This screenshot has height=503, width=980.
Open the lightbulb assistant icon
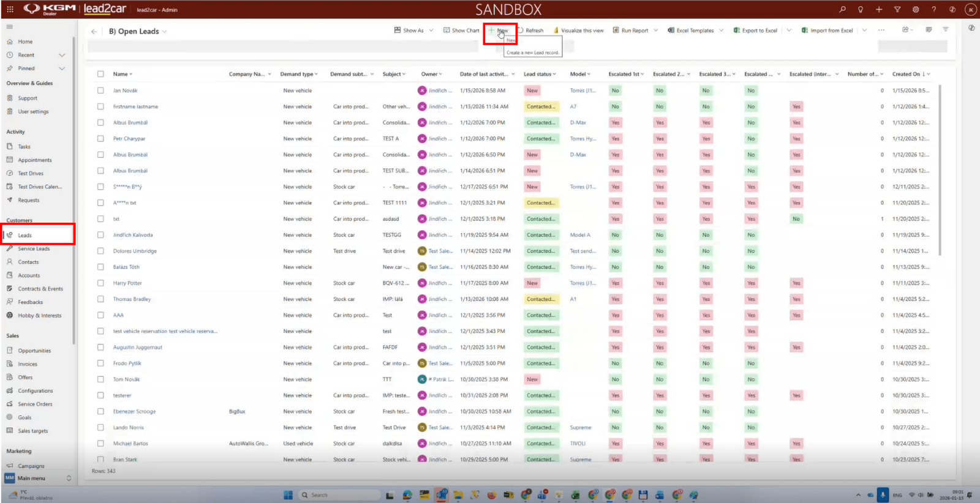click(x=861, y=9)
